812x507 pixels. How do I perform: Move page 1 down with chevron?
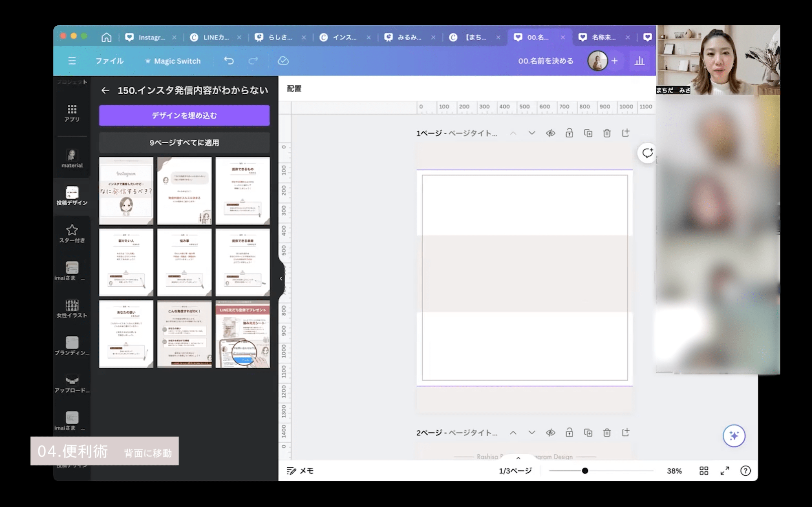click(531, 133)
